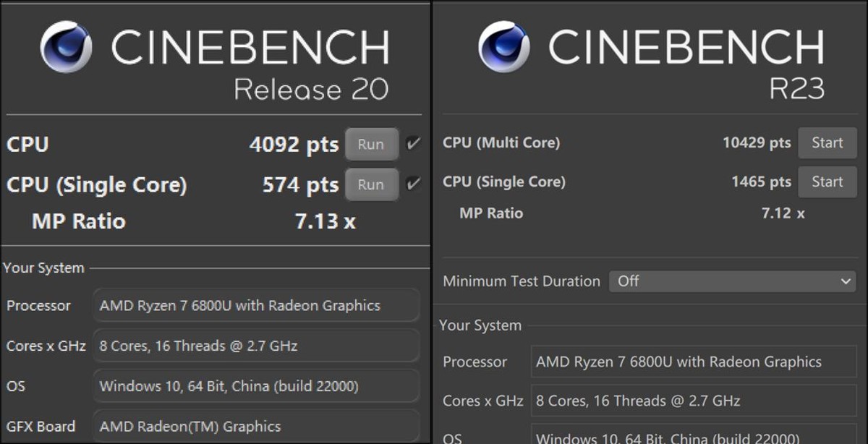
Task: Open the Minimum Test Duration dropdown
Action: 733,281
